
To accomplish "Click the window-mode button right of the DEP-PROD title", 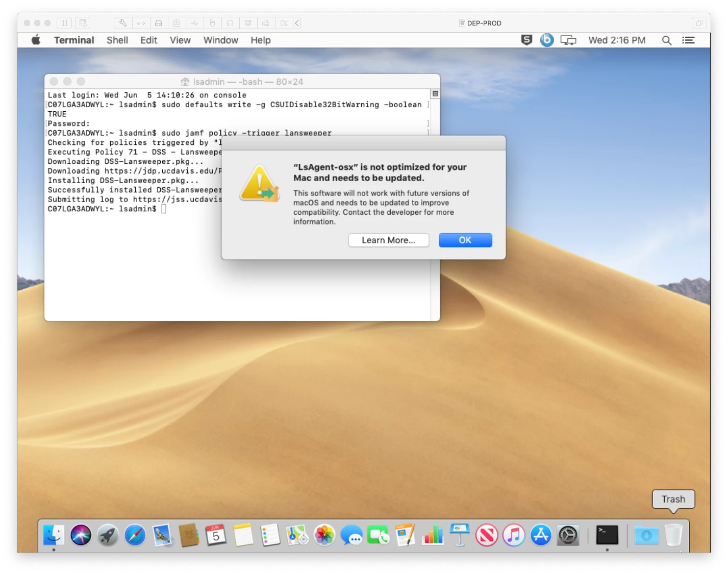I will coord(699,23).
